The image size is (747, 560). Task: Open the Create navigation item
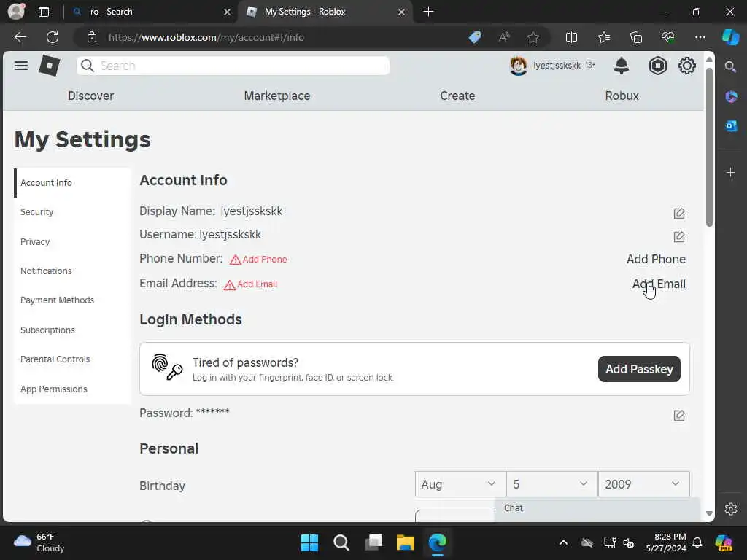(457, 96)
